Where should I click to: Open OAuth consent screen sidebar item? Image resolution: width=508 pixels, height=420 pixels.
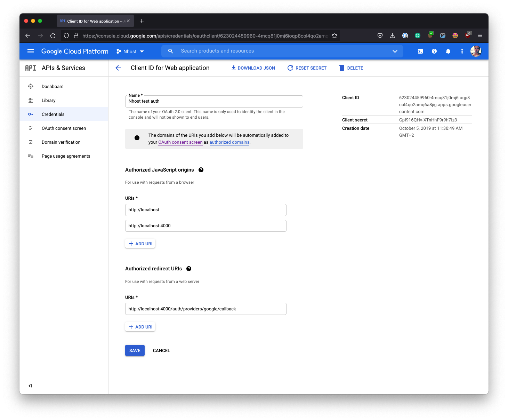64,128
